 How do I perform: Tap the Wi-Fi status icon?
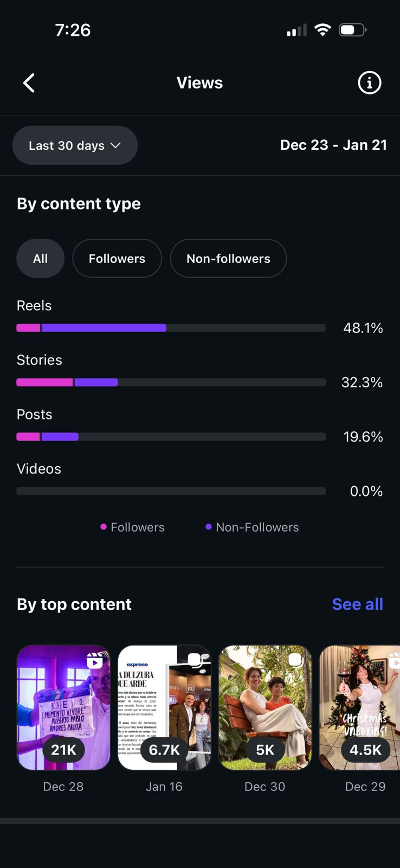pos(322,30)
